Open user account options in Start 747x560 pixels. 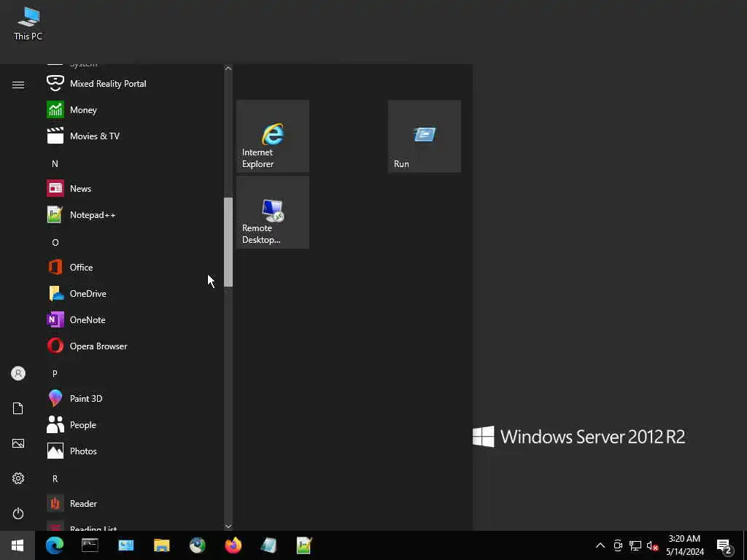tap(18, 373)
